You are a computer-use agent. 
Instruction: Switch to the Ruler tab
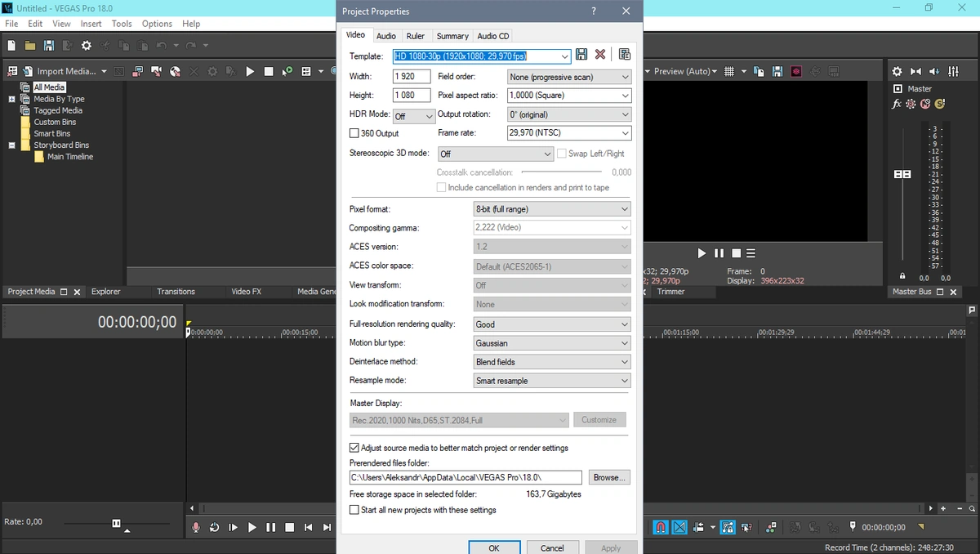(x=416, y=36)
